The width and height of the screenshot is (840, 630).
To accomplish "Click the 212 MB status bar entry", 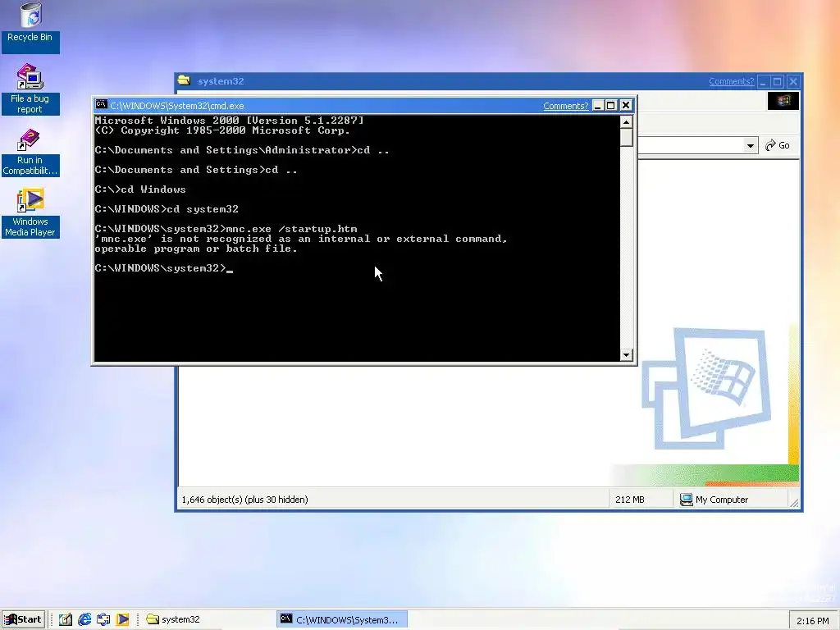I will tap(629, 500).
